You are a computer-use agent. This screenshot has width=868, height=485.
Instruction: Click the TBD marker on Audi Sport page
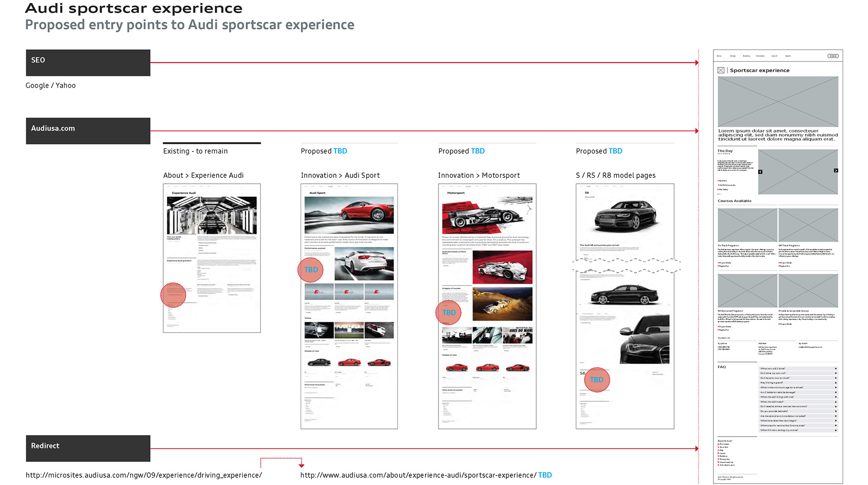(x=311, y=270)
